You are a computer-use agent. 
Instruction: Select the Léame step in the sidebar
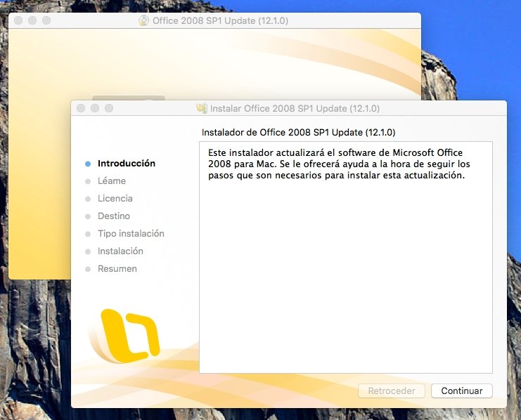click(112, 181)
